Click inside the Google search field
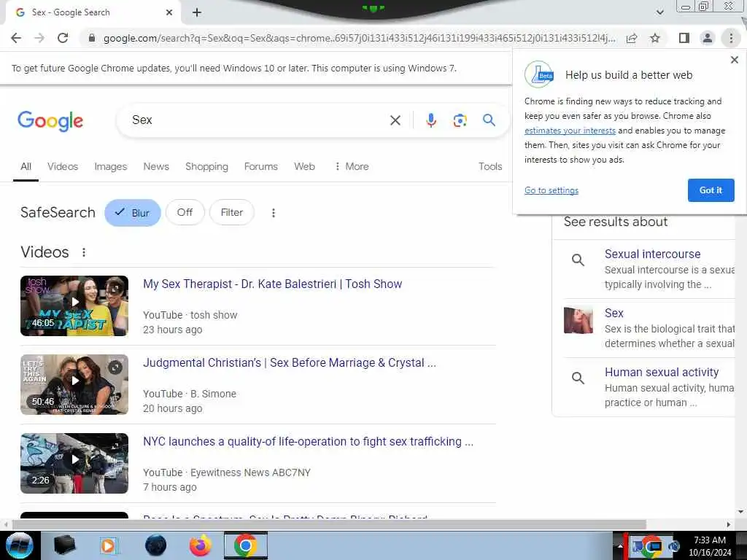The image size is (747, 560). click(x=258, y=120)
